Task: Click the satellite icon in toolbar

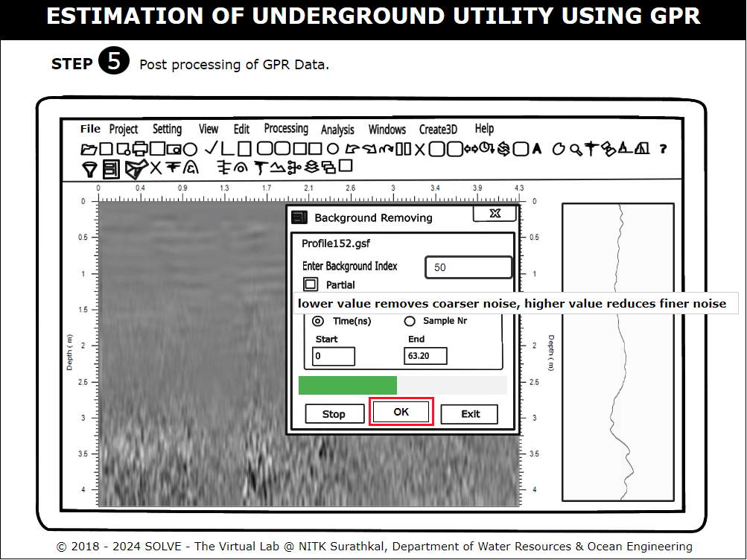Action: pyautogui.click(x=608, y=149)
